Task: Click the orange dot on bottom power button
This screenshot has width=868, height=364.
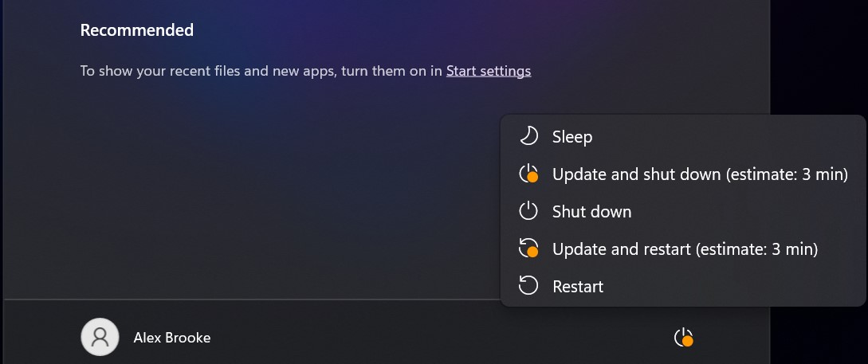Action: [688, 342]
